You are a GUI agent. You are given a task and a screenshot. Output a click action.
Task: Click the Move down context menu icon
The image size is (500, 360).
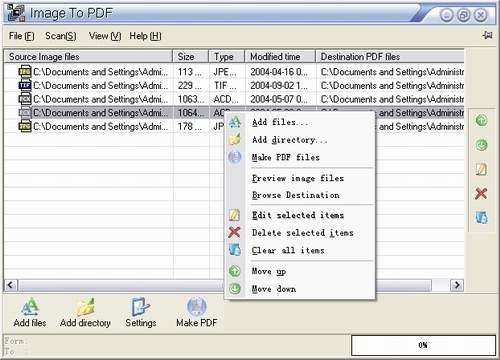[235, 289]
